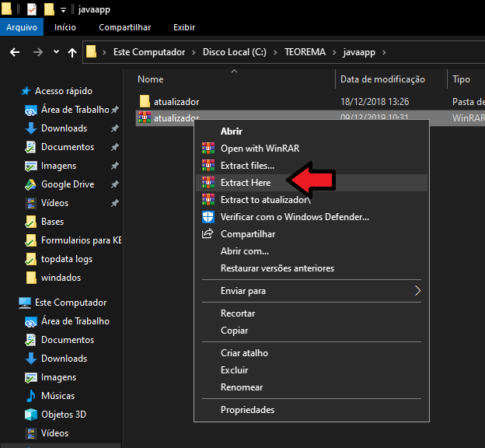Expand chevron after javaapp in path
The width and height of the screenshot is (485, 448).
(x=384, y=52)
